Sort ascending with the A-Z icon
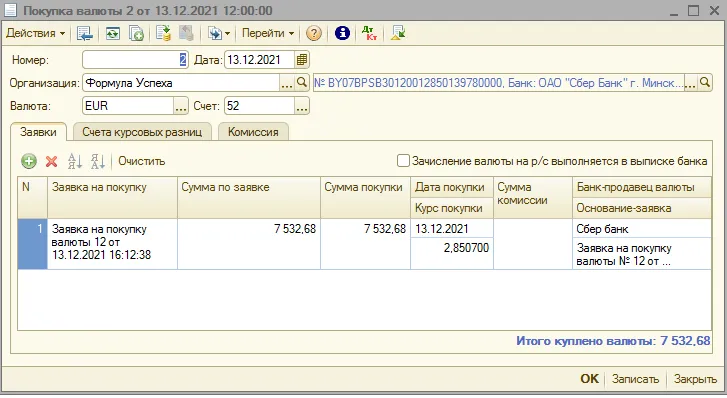 [x=75, y=161]
